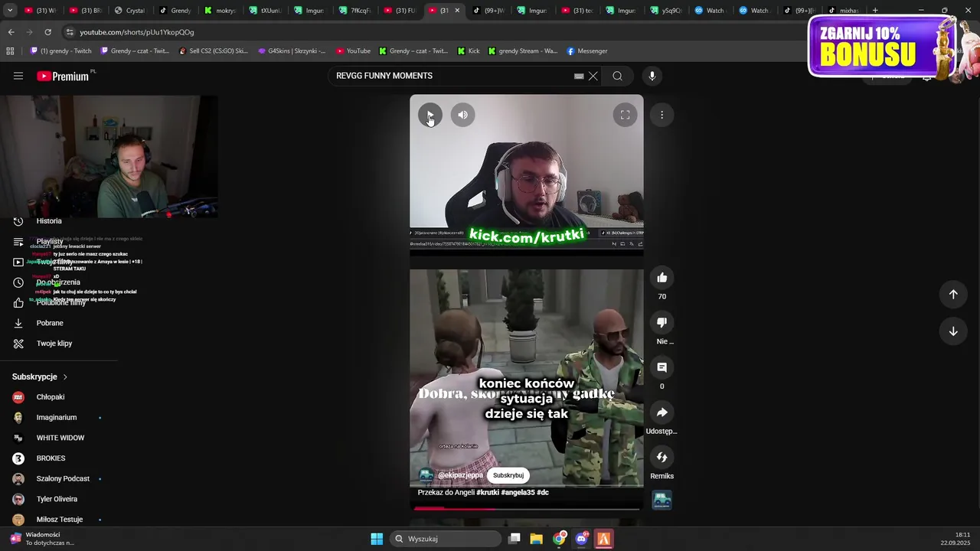Image resolution: width=980 pixels, height=551 pixels.
Task: Clear the search query with the X
Action: [x=593, y=76]
